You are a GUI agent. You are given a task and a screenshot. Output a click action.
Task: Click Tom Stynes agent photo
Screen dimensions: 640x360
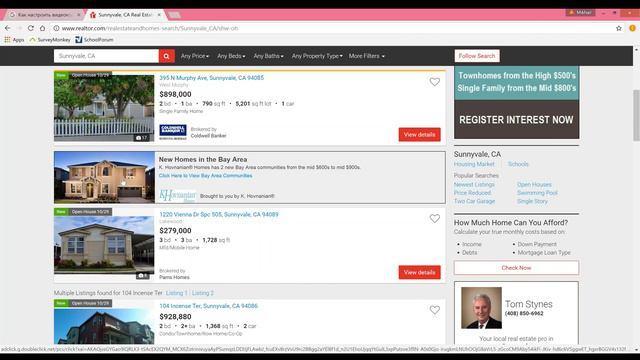[x=481, y=308]
